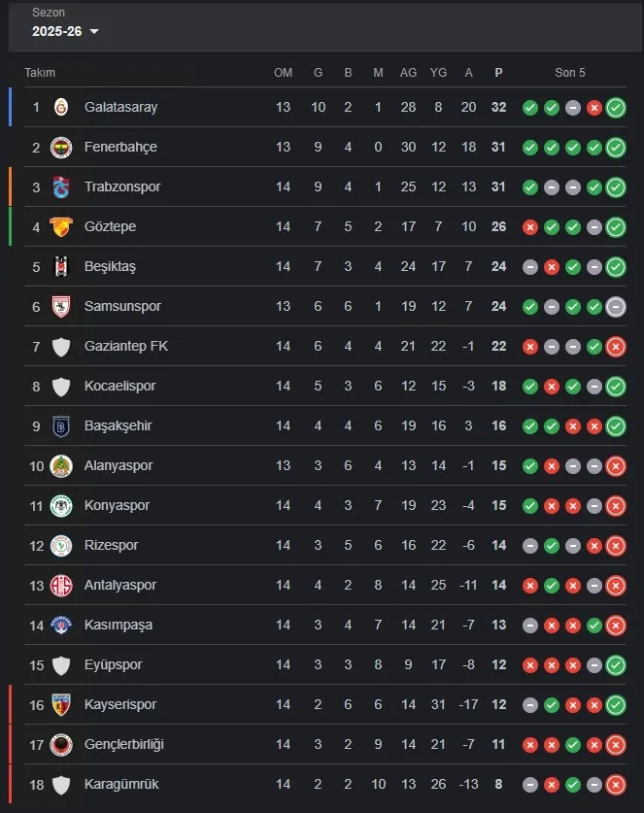
Task: Click the Kayserispor team logo
Action: 61,704
